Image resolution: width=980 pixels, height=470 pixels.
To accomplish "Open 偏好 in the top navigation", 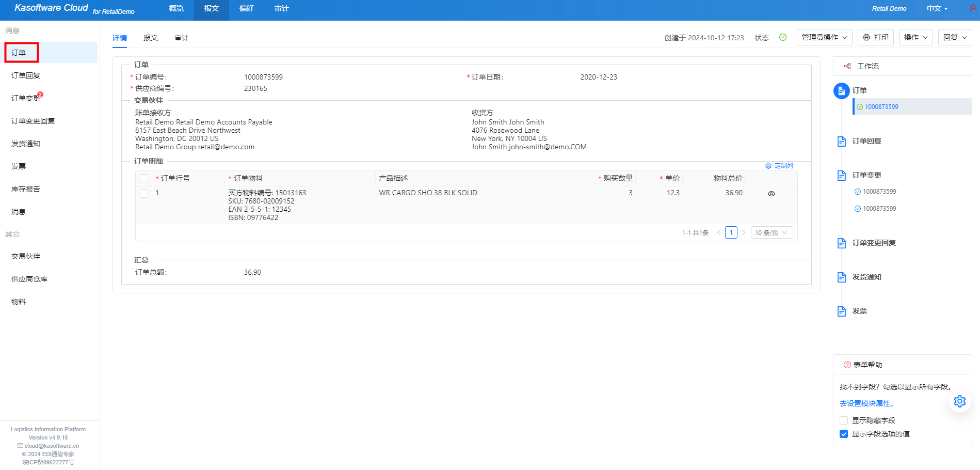I will [x=246, y=9].
